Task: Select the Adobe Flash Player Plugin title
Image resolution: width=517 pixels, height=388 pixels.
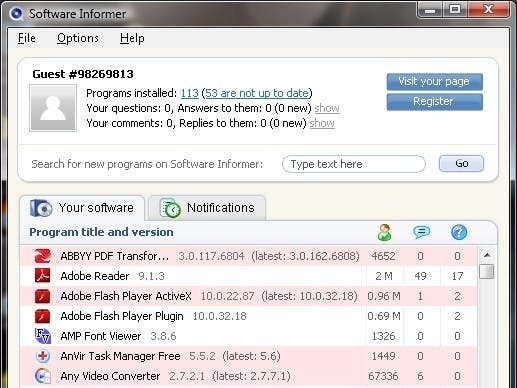Action: click(x=122, y=316)
